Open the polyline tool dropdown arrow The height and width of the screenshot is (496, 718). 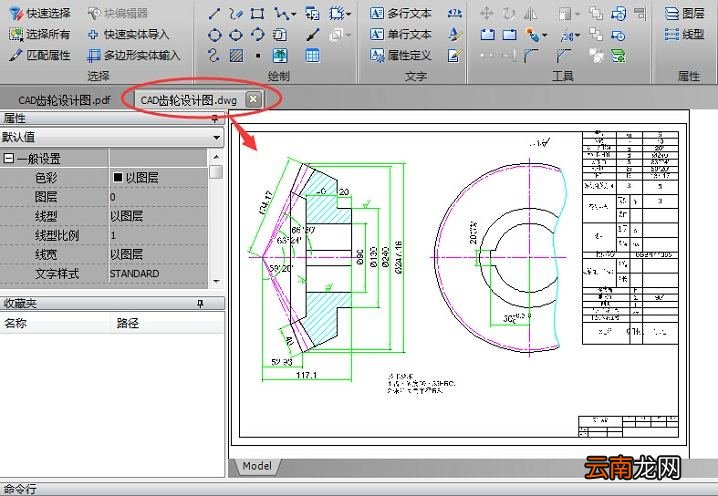click(x=294, y=14)
